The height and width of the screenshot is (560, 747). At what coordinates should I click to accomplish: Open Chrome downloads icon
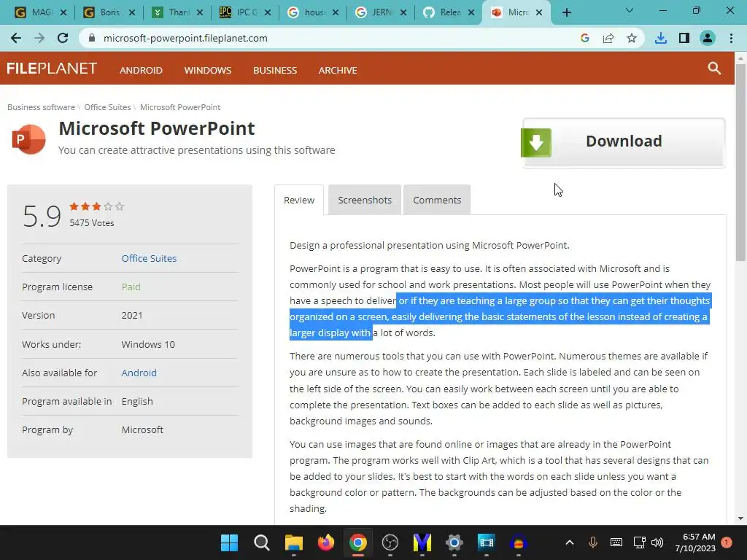point(661,38)
